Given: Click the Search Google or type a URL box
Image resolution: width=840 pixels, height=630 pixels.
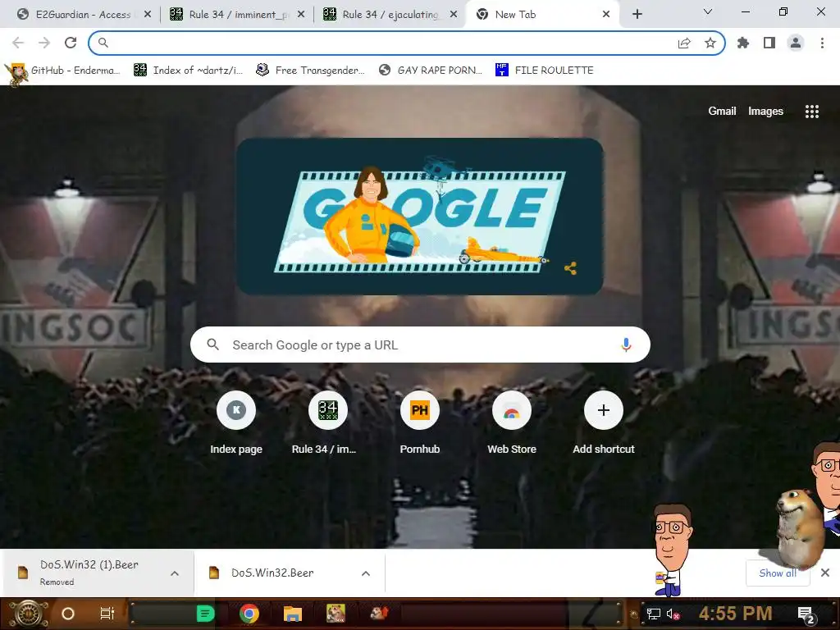Looking at the screenshot, I should click(x=420, y=345).
